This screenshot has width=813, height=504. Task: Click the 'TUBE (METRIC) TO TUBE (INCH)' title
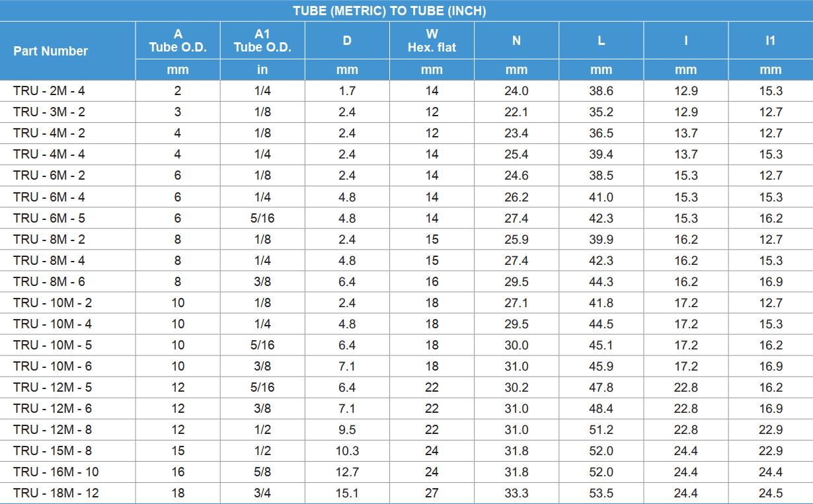(389, 11)
